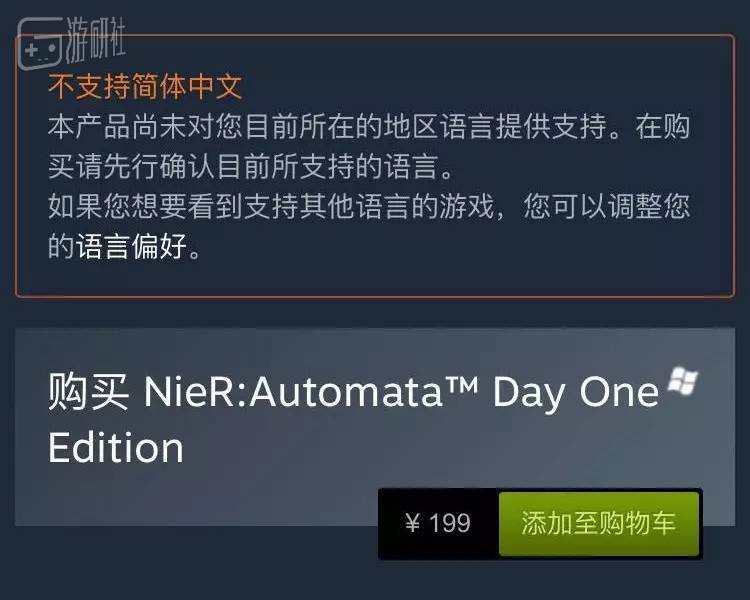Select the orange 不支持简体中文 warning heading

coord(145,87)
